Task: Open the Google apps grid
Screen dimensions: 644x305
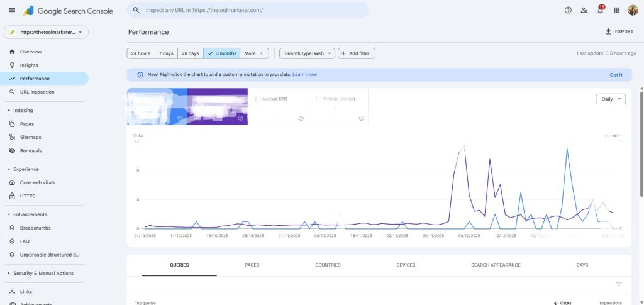Action: pyautogui.click(x=616, y=10)
